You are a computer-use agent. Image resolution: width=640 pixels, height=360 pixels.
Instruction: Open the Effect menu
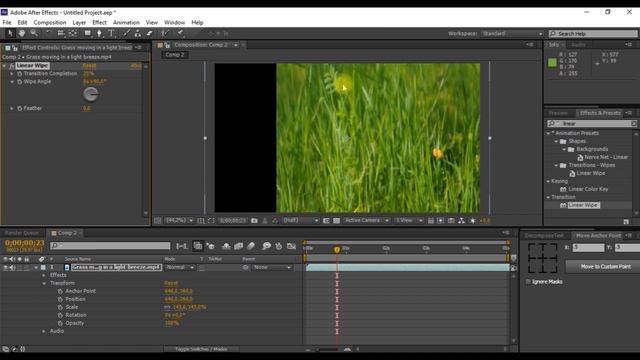(x=99, y=22)
